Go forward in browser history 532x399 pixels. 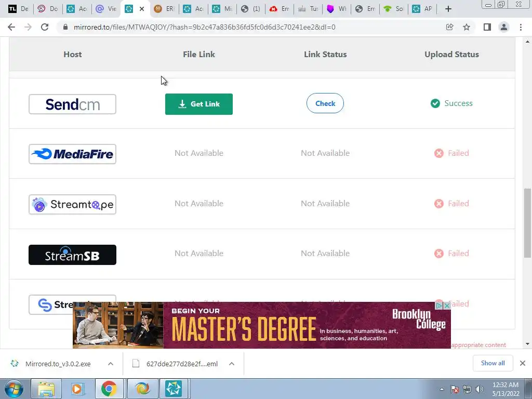[x=28, y=27]
